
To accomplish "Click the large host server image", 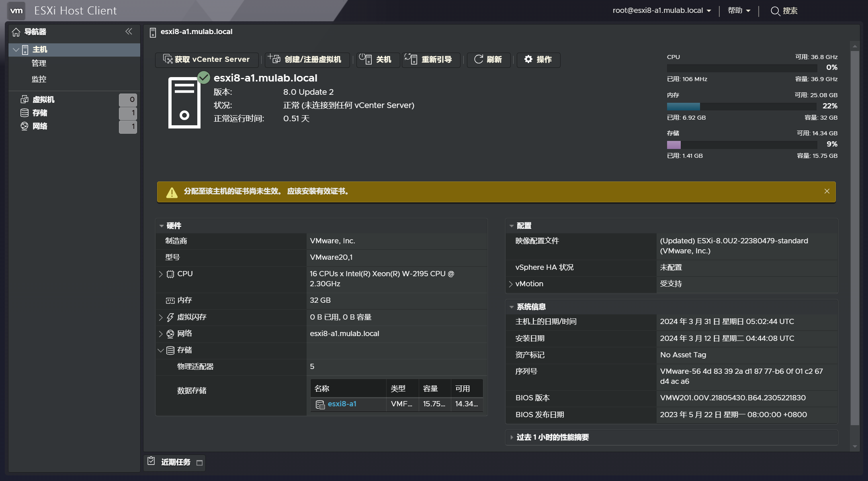I will (184, 103).
